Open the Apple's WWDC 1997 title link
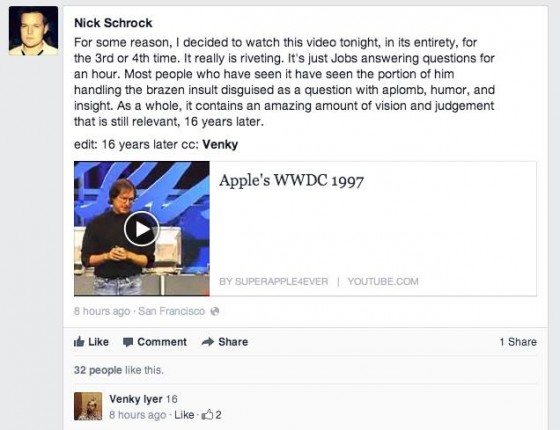Viewport: 560px width, 430px height. 291,180
